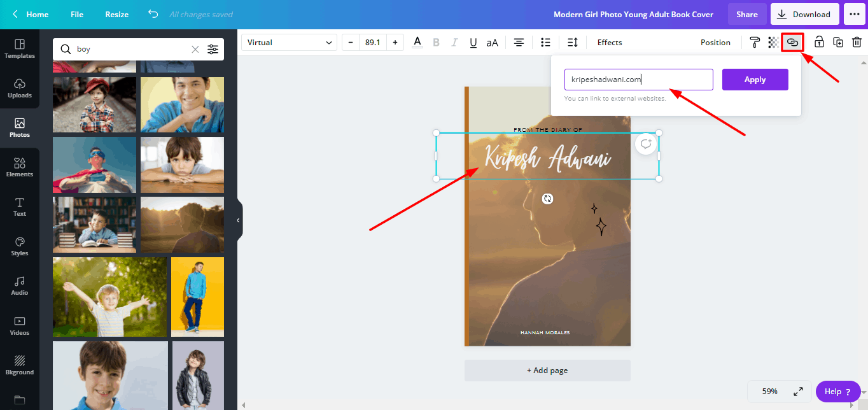Open the three-dot more options menu
Image resolution: width=868 pixels, height=410 pixels.
click(854, 14)
